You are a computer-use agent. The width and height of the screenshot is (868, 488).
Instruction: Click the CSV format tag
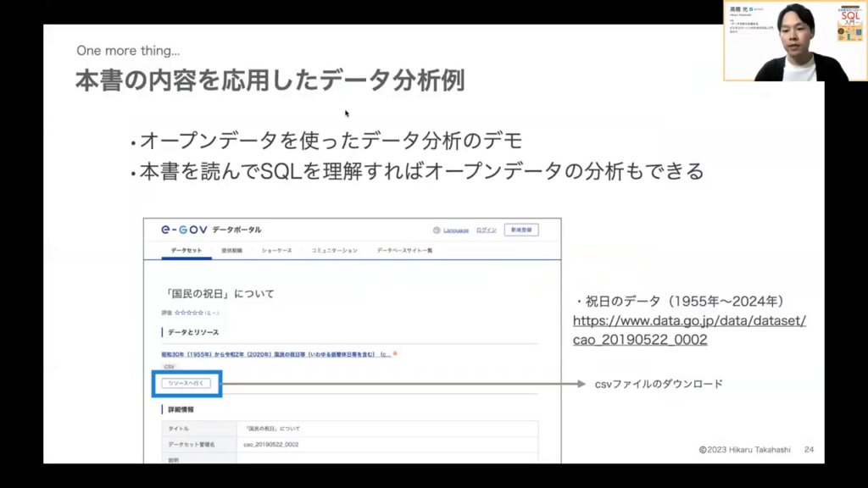(169, 367)
